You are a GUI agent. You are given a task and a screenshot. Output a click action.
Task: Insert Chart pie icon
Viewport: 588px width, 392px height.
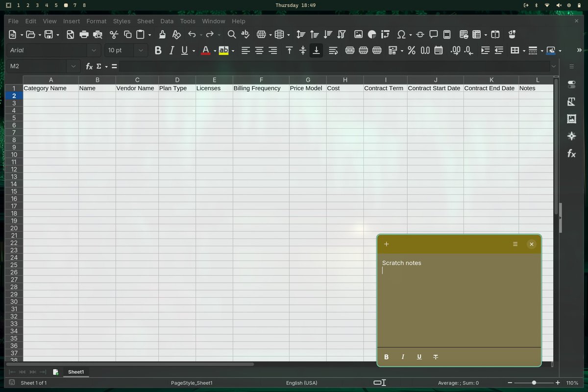click(372, 34)
